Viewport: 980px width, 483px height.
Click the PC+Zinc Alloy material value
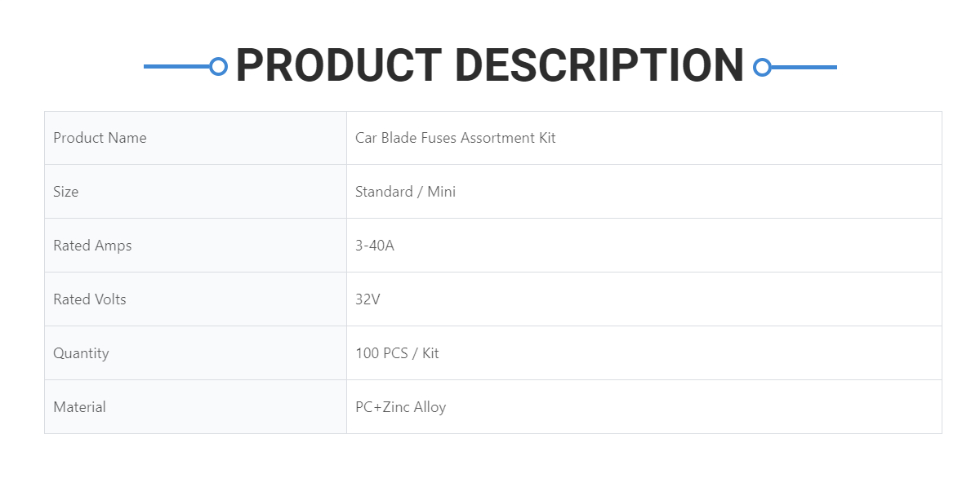(x=400, y=407)
